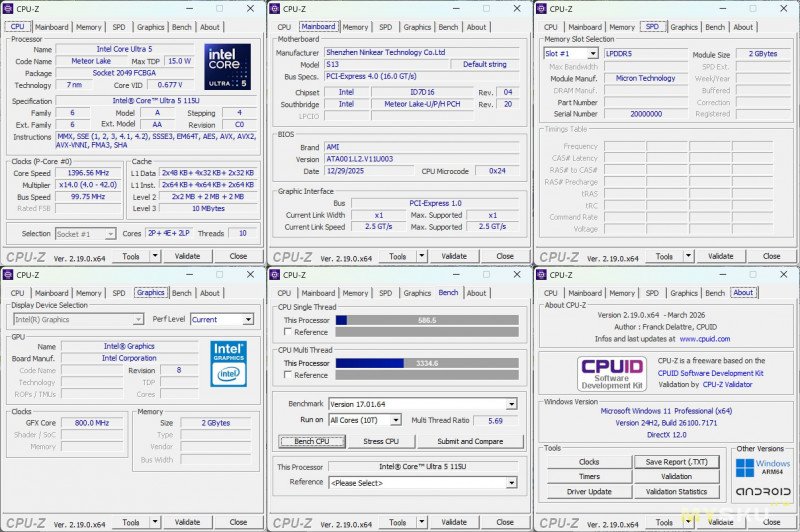
Task: Click the CPU Multi Thread score bar
Action: click(427, 363)
